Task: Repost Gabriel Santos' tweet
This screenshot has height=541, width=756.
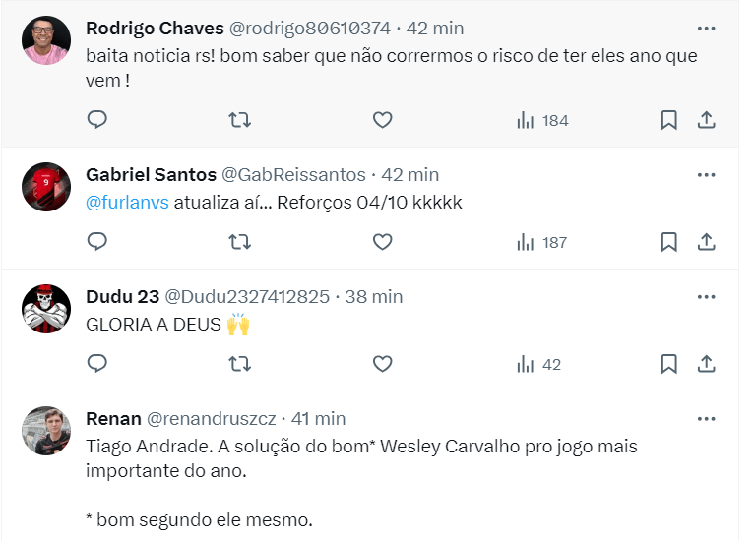Action: [239, 242]
